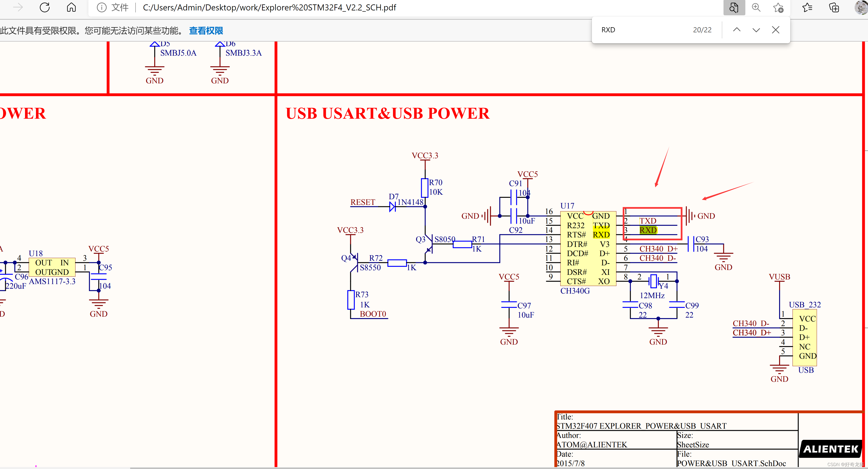Viewport: 868px width, 469px height.
Task: Click the browser forward arrow
Action: pos(18,8)
